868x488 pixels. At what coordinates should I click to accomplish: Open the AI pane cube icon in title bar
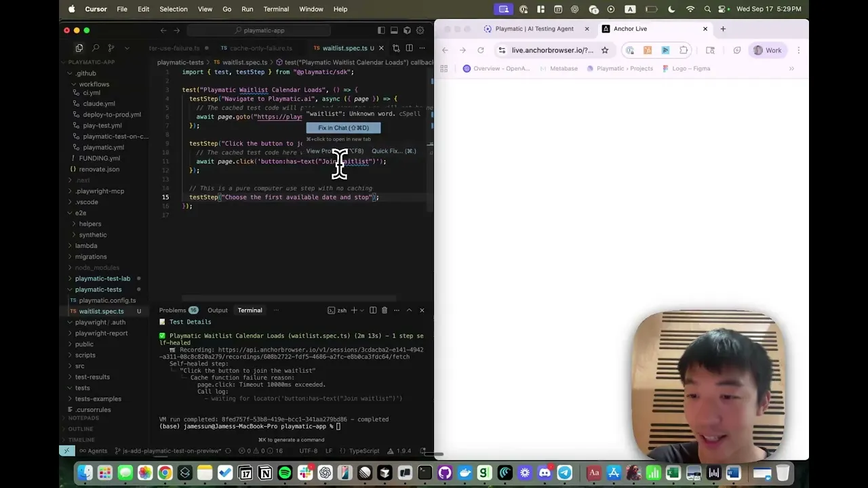click(407, 30)
